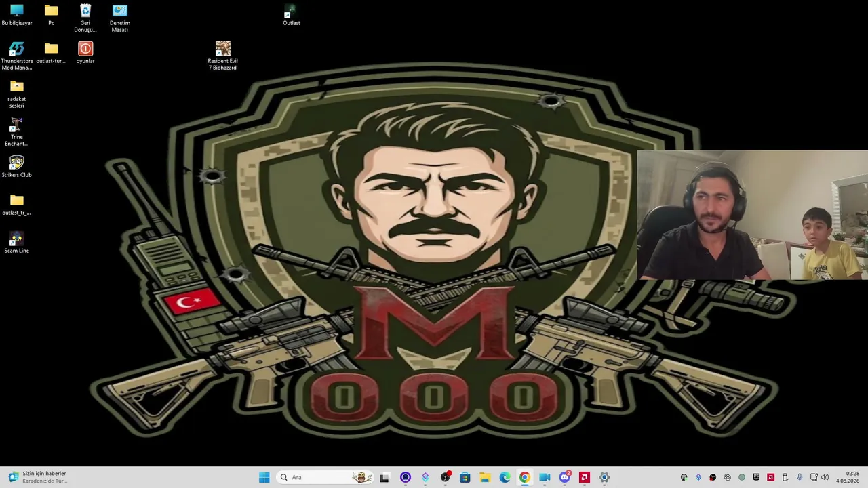Open the outlast_tr_... folder
The image size is (868, 488).
coord(17,205)
